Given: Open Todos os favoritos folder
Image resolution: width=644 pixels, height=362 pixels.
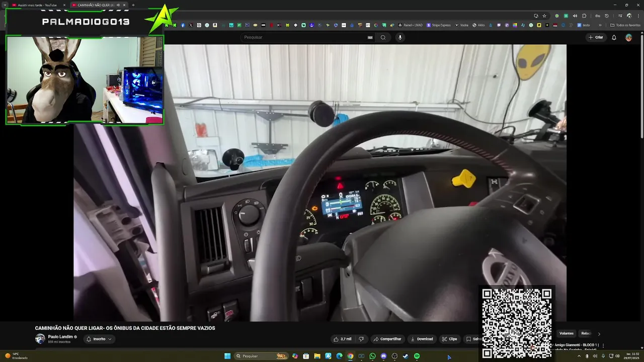Looking at the screenshot, I should pyautogui.click(x=625, y=25).
